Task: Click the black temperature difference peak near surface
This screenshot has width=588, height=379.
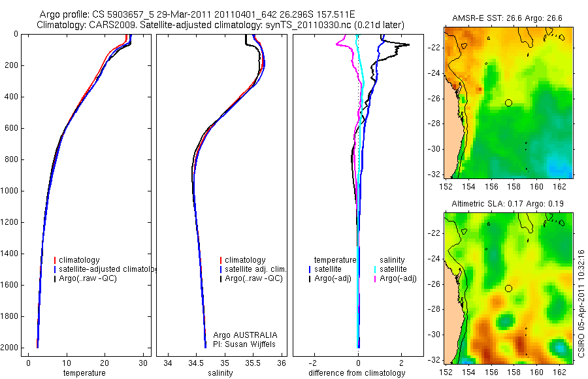Action: (407, 45)
